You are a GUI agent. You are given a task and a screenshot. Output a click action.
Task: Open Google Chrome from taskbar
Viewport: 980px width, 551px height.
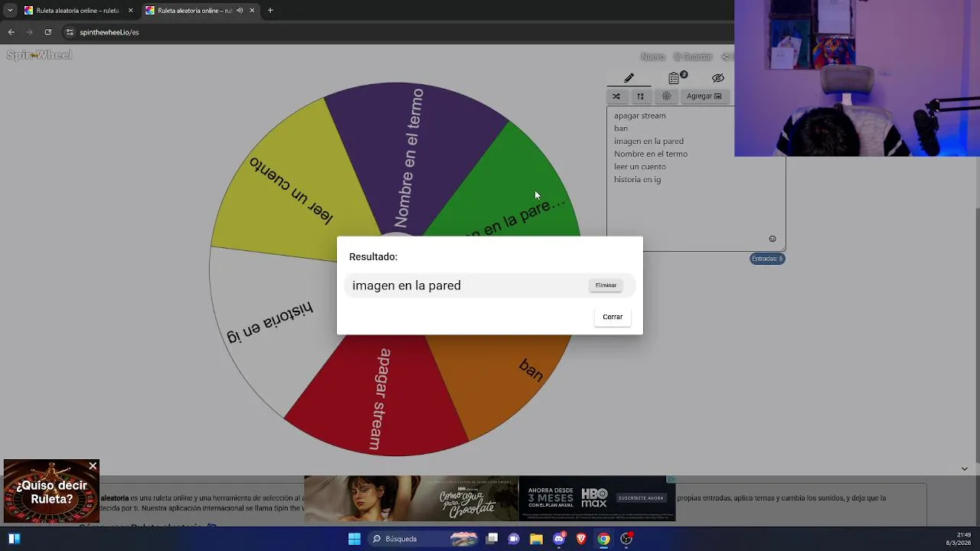point(604,539)
